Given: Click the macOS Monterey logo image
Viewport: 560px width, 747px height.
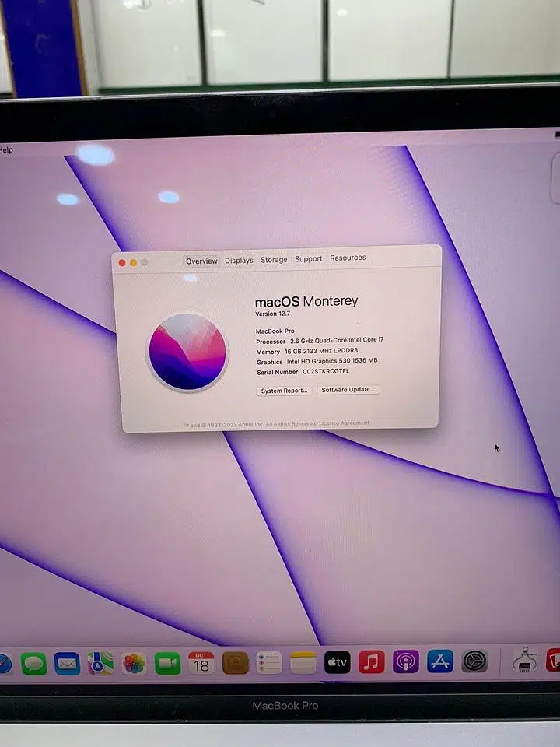Looking at the screenshot, I should (x=187, y=352).
